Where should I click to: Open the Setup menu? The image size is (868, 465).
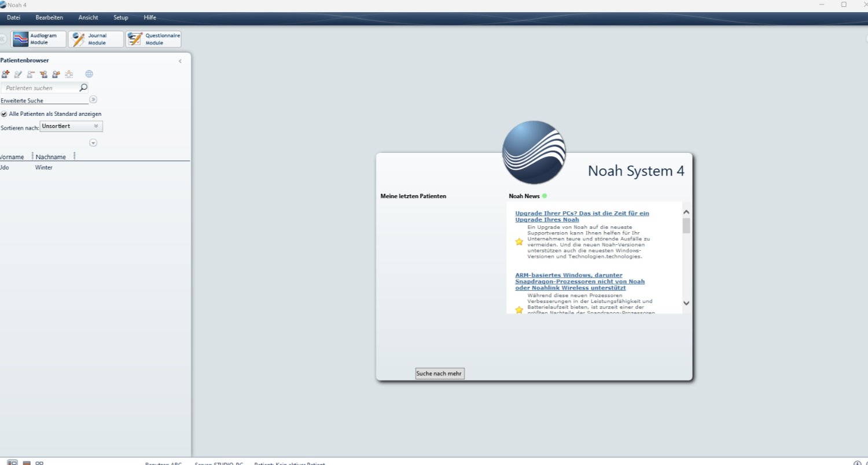tap(121, 18)
